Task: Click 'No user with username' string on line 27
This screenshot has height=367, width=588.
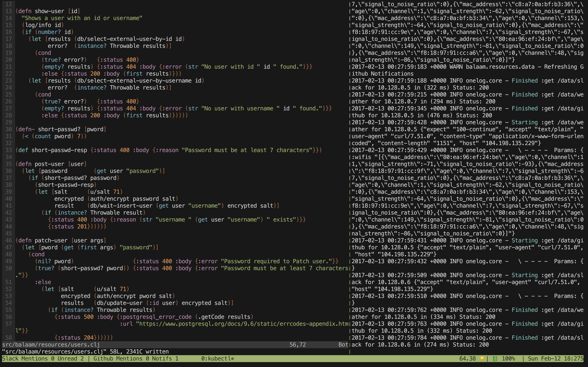Action: tap(240, 109)
